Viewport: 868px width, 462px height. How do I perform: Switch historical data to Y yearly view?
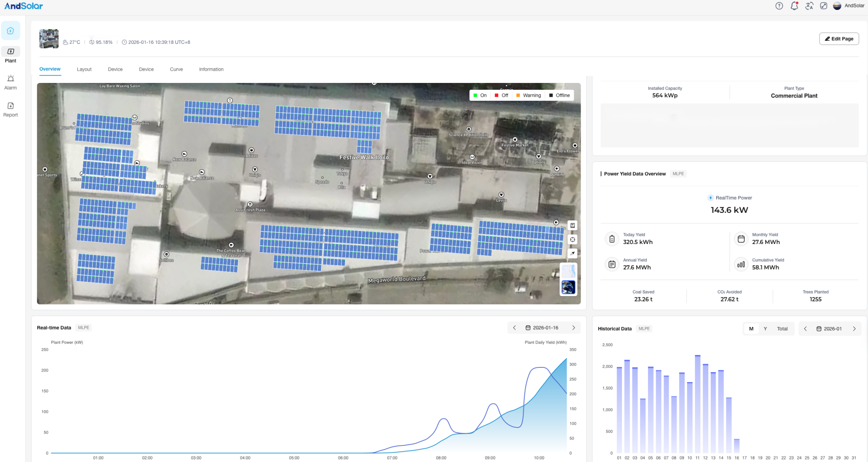765,329
